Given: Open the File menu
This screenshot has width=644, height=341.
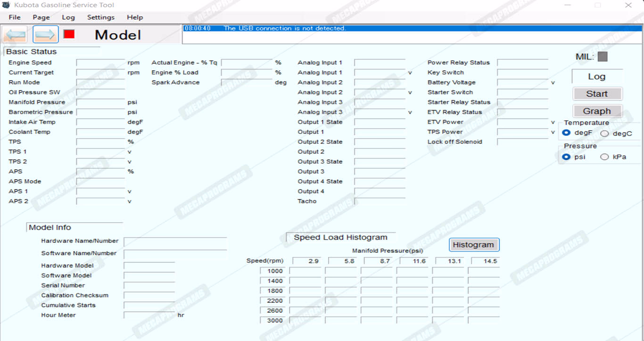Looking at the screenshot, I should pos(15,17).
